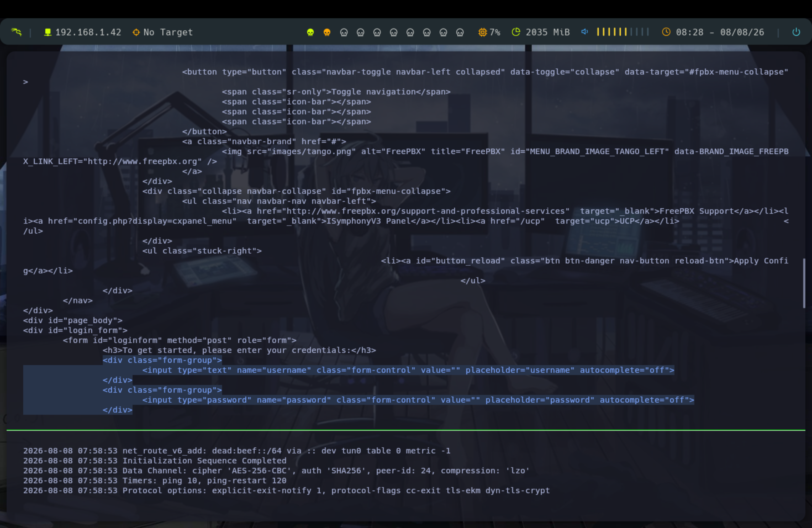
Task: Click the crosshair icon beside No Target
Action: click(x=136, y=32)
